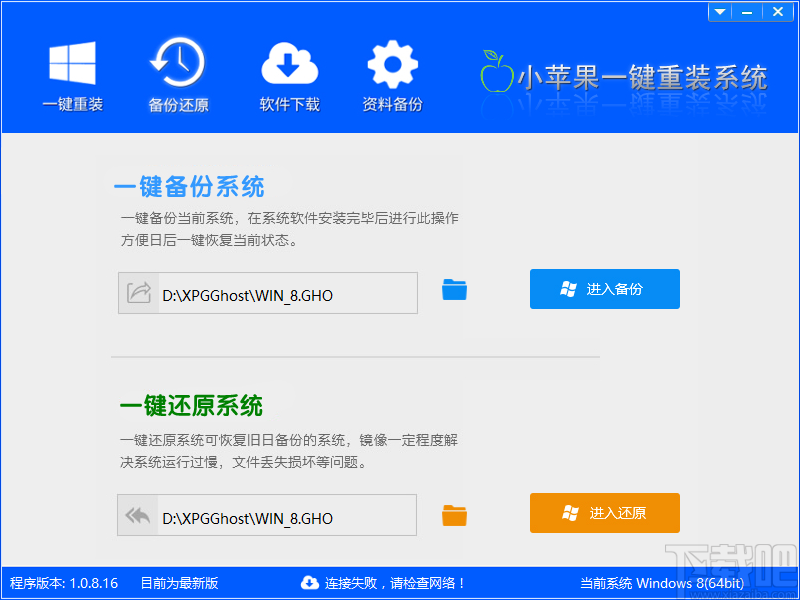This screenshot has height=600, width=800.
Task: Click backup path field showing D:\XPGGhost\WIN_8.GHO
Action: pyautogui.click(x=280, y=292)
